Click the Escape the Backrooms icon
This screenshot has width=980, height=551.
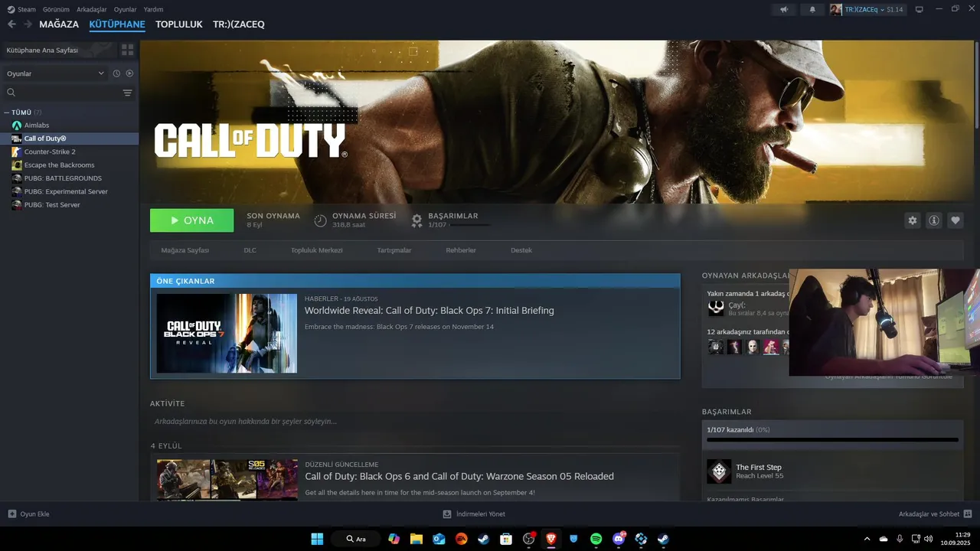click(17, 165)
